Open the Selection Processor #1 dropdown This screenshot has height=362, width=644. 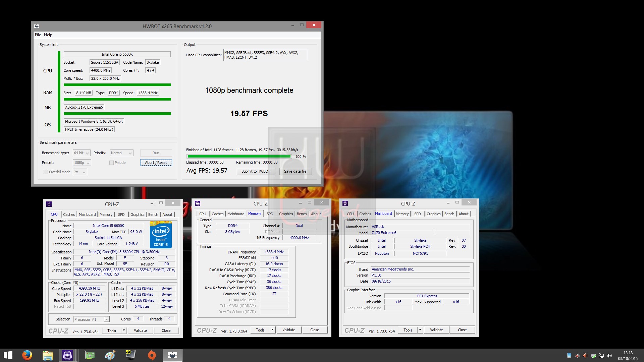coord(92,319)
